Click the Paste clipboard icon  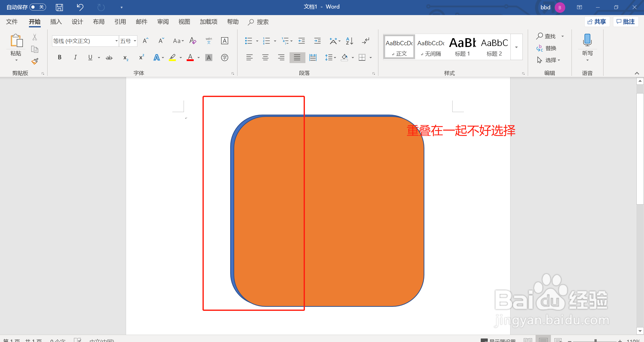[16, 41]
